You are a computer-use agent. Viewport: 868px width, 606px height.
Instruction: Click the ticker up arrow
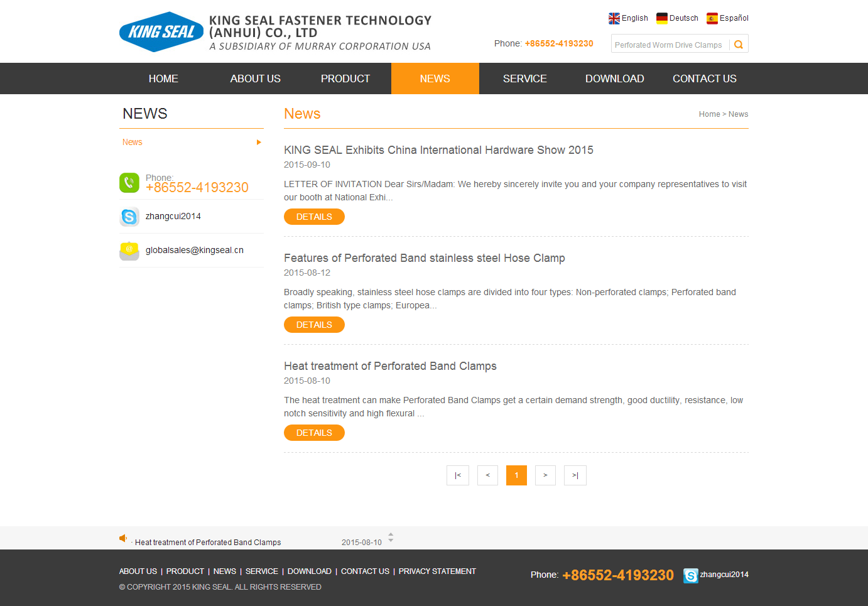coord(391,534)
